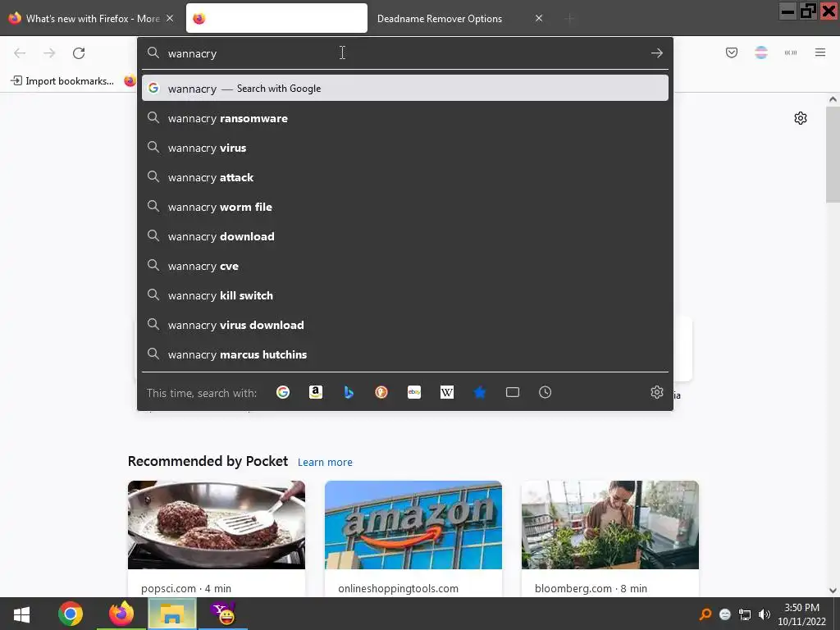Open the 3:50 PM taskbar clock
This screenshot has width=840, height=630.
pos(801,614)
